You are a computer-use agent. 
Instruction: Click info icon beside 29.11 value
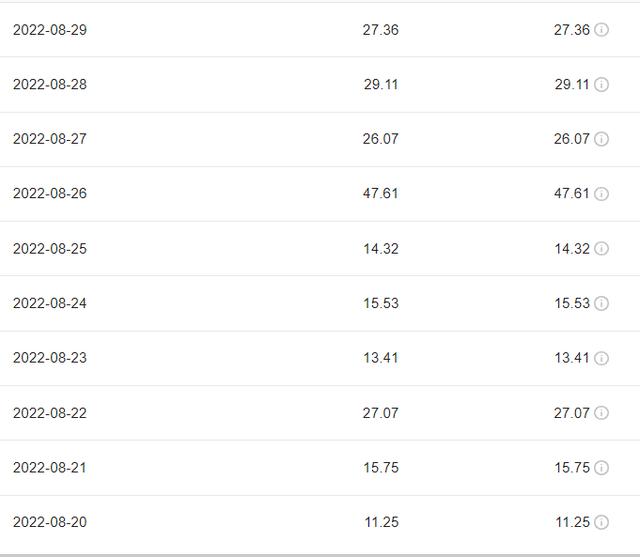[x=601, y=84]
